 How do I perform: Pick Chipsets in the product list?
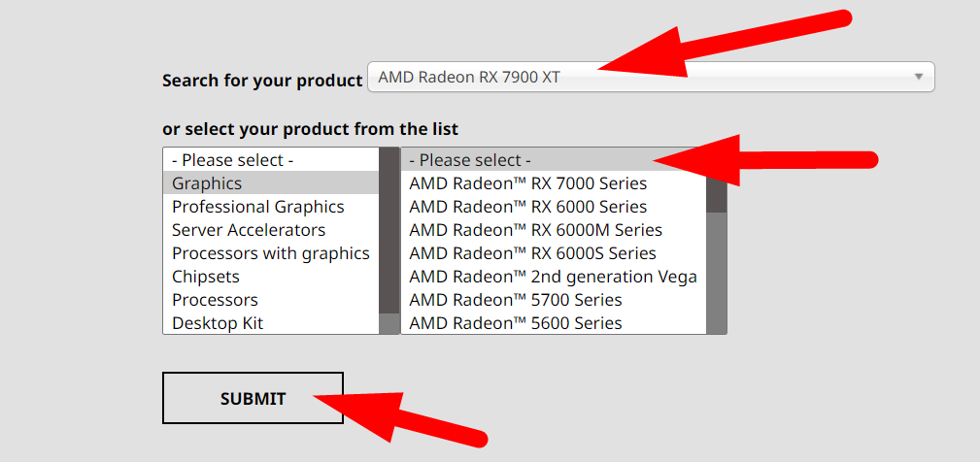[x=271, y=277]
